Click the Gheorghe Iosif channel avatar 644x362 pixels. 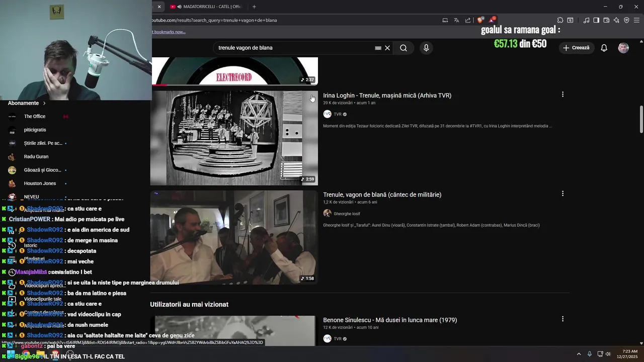327,213
